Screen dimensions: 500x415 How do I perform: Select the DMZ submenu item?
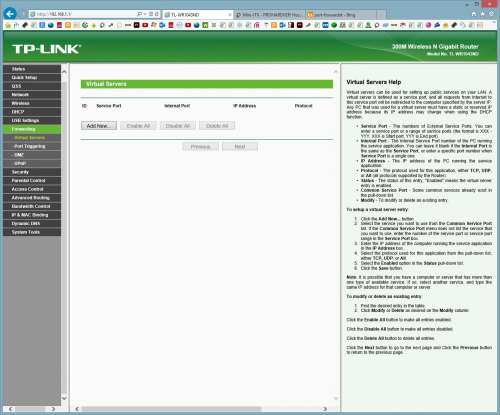point(32,155)
